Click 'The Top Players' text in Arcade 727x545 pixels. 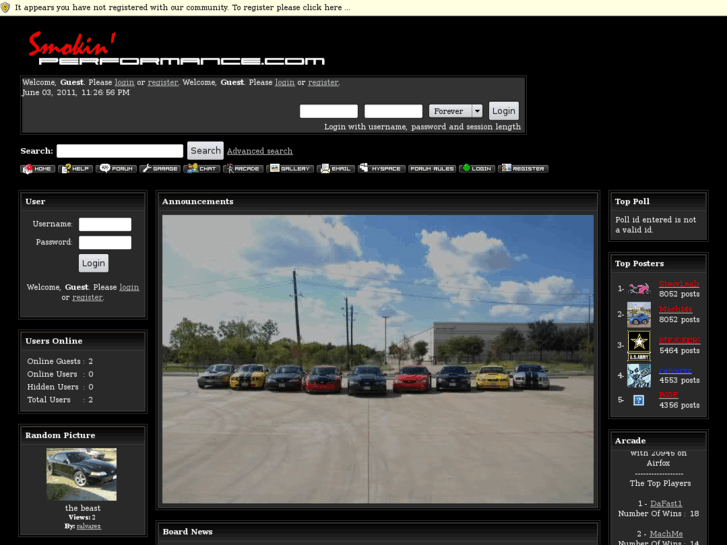660,483
